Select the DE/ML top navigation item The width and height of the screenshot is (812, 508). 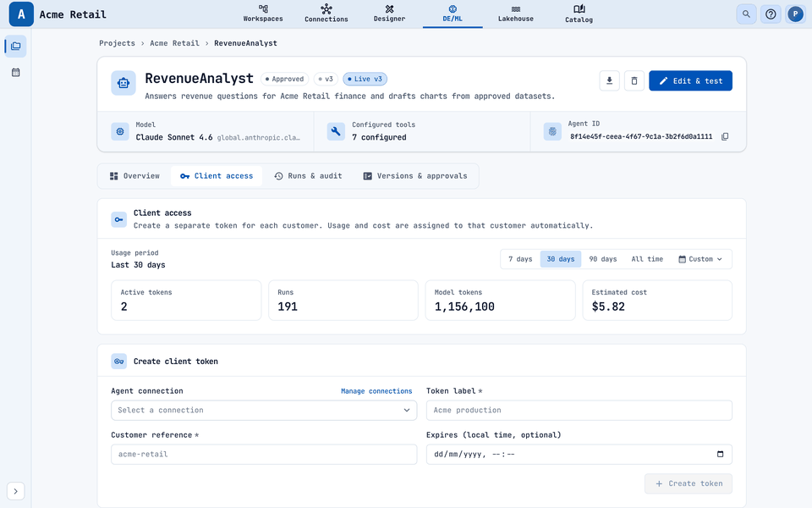click(453, 14)
